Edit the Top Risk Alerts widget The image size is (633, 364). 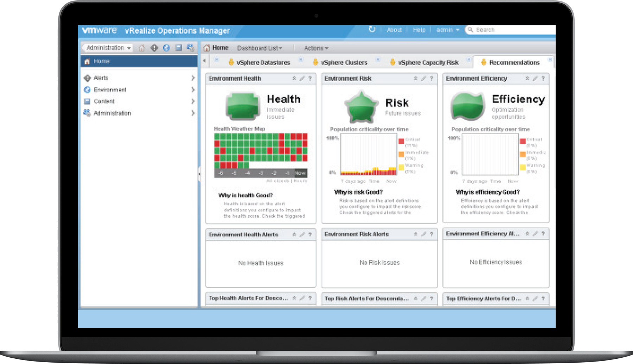423,298
